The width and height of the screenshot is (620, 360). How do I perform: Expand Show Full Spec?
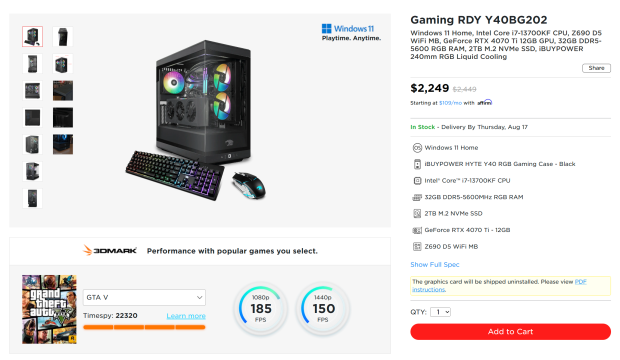pos(435,264)
